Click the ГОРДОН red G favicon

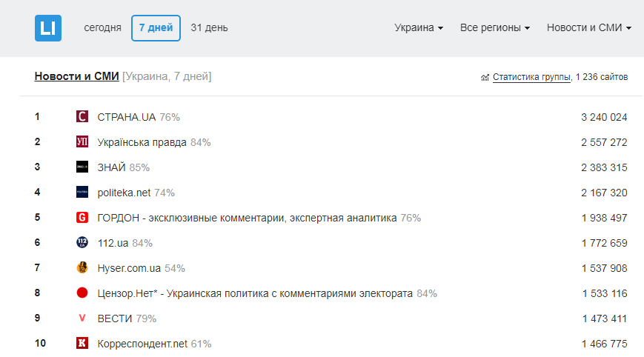coord(82,218)
